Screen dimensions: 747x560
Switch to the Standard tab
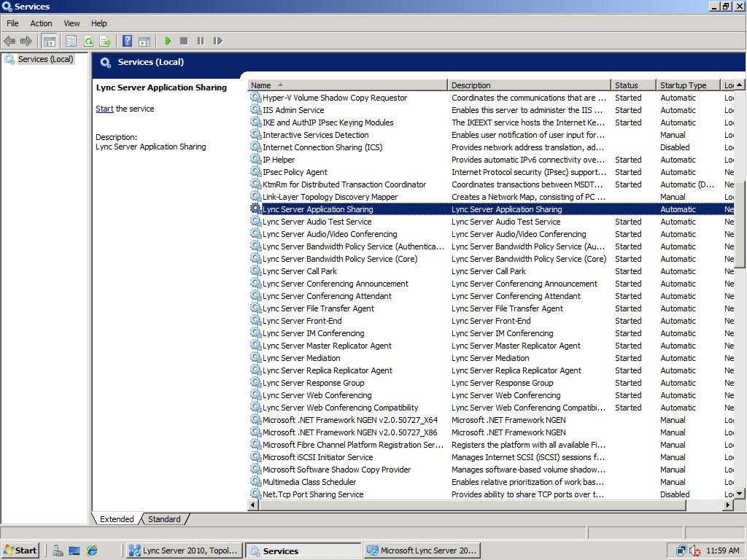[164, 519]
